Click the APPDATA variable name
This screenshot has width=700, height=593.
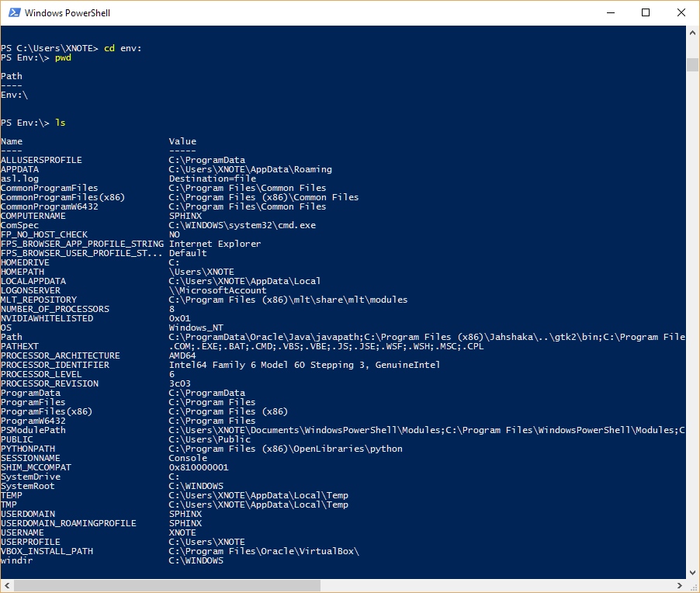click(19, 169)
